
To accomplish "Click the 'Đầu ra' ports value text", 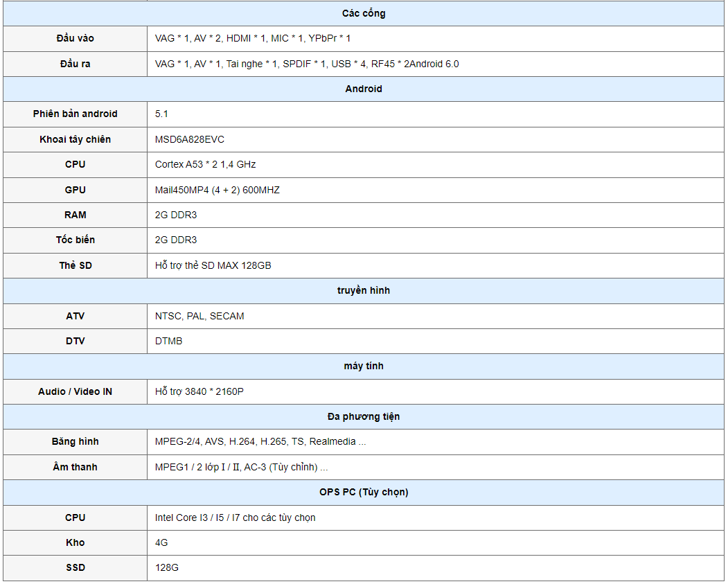I will 307,64.
